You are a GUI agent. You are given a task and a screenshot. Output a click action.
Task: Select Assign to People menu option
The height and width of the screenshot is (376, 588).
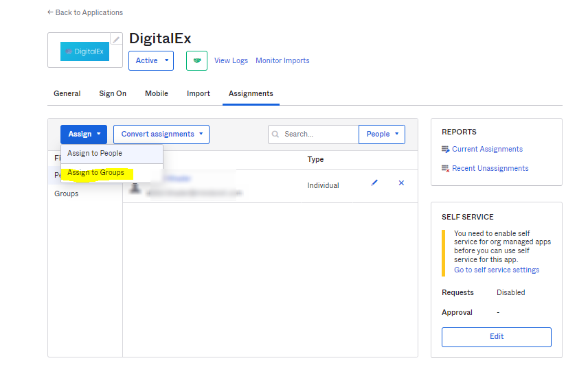pyautogui.click(x=95, y=153)
